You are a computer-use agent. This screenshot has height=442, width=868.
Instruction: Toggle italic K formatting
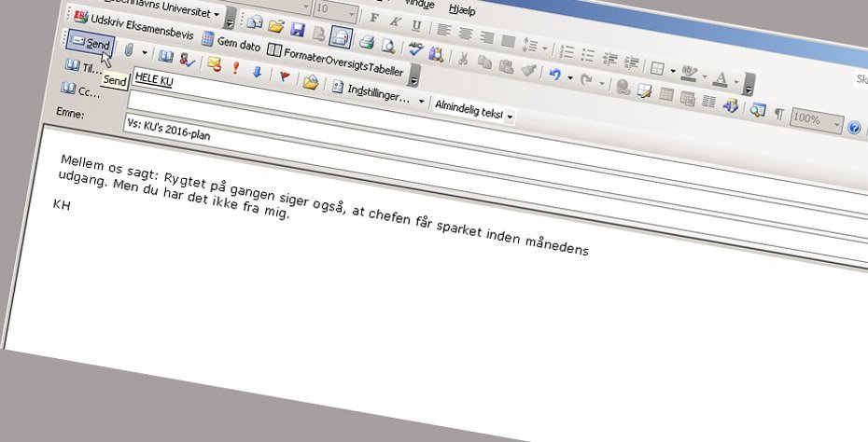[x=395, y=21]
